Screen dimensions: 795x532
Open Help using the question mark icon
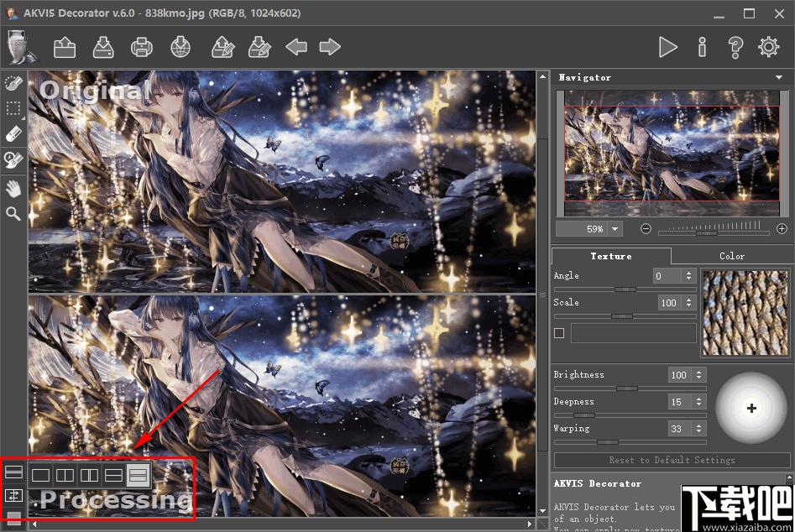click(x=735, y=47)
